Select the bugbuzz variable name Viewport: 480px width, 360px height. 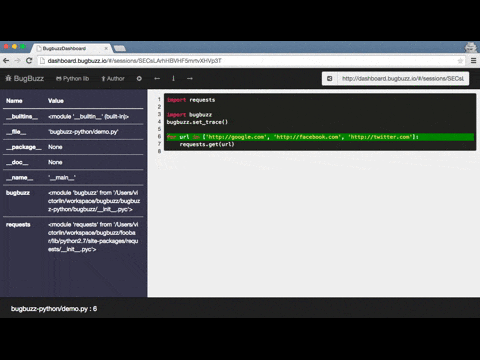click(18, 193)
